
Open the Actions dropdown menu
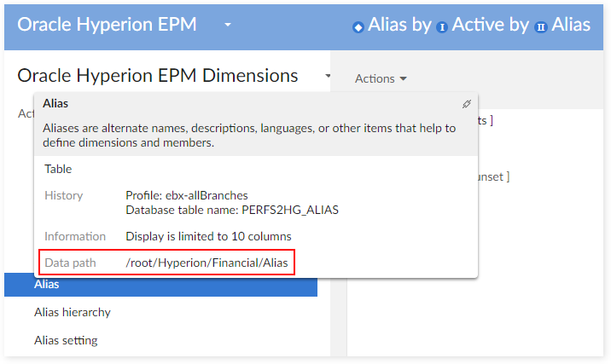tap(381, 78)
